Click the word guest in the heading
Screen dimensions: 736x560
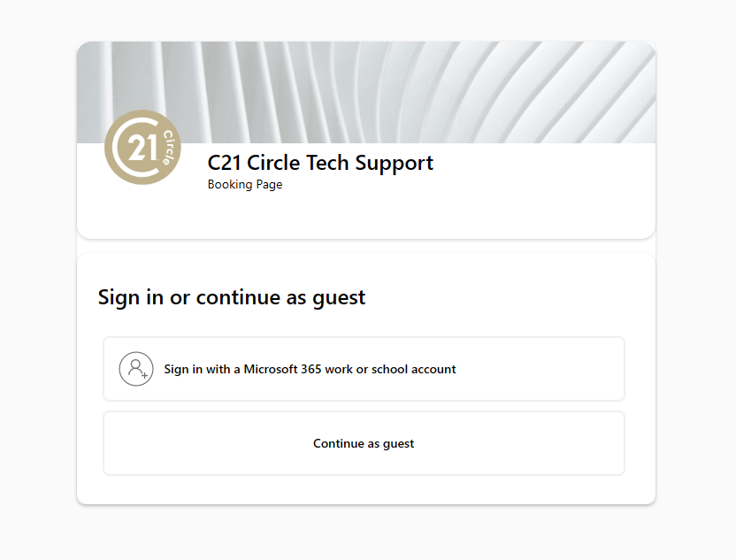(x=339, y=297)
